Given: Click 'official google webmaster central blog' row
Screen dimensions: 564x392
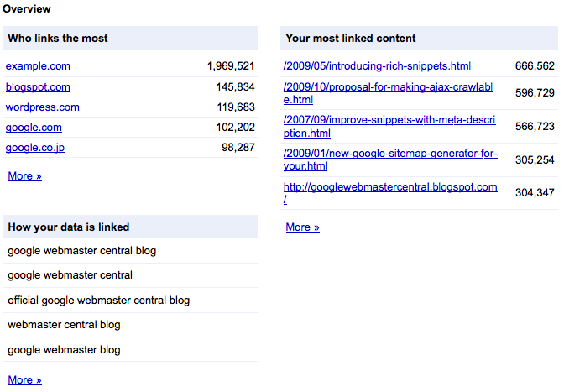Looking at the screenshot, I should coord(131,301).
